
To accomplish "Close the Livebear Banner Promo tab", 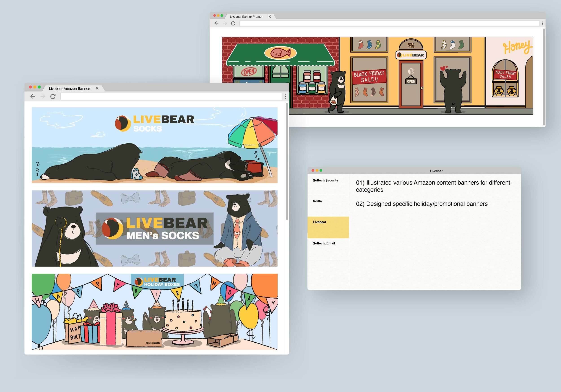I will (270, 17).
